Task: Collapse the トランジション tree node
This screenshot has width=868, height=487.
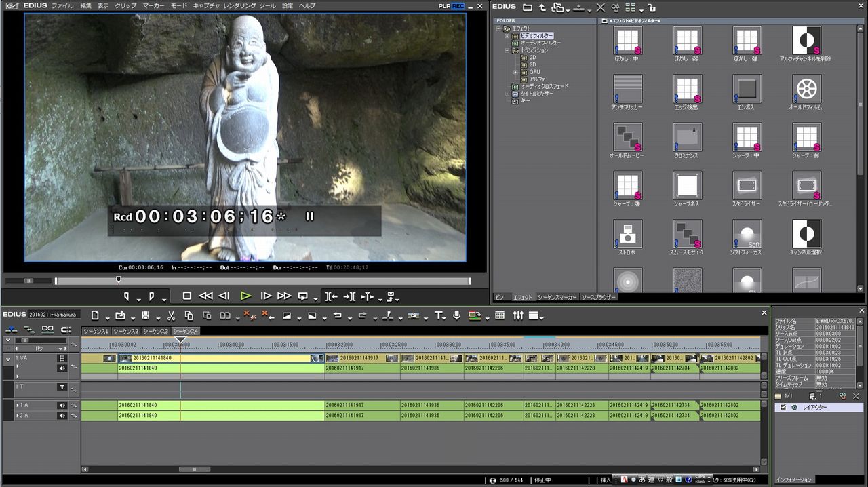Action: click(x=507, y=50)
